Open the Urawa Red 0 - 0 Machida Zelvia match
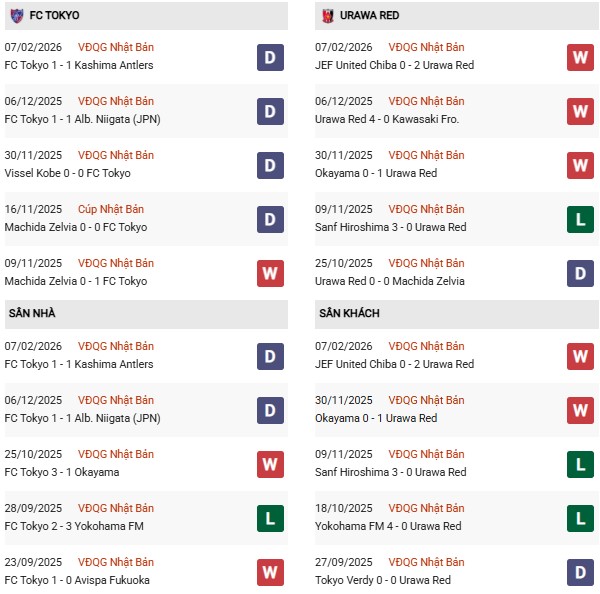Viewport: 600px width, 594px height. click(394, 281)
